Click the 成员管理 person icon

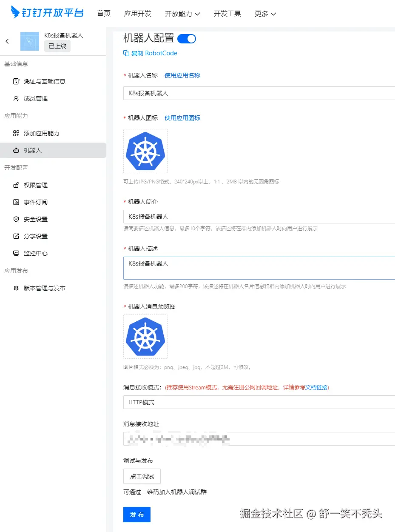pyautogui.click(x=16, y=98)
